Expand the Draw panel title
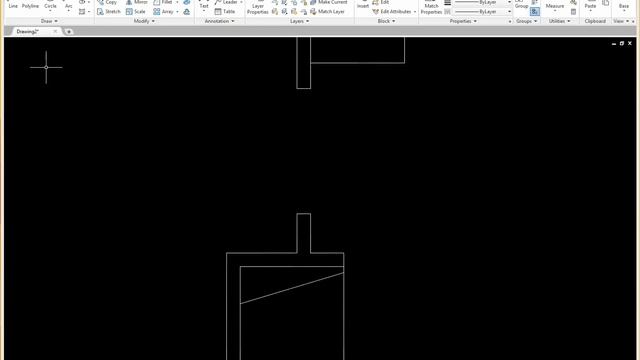Image resolution: width=640 pixels, height=360 pixels. pos(49,21)
